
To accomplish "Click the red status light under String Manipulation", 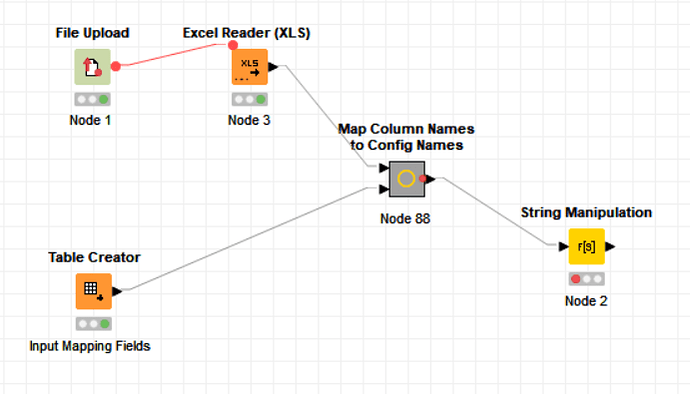I will click(x=576, y=279).
